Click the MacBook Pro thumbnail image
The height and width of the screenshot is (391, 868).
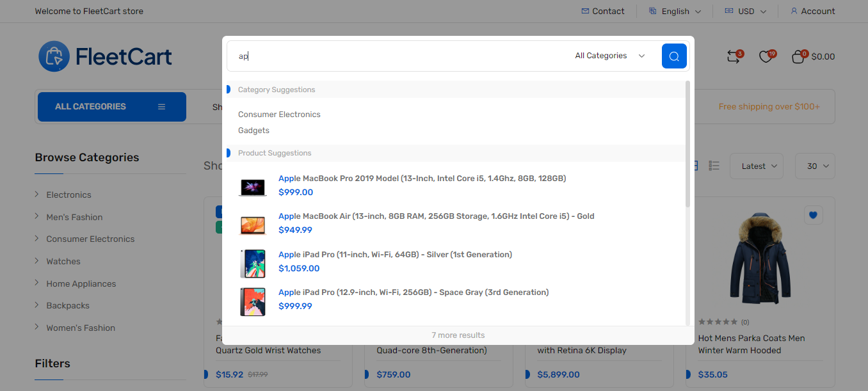pyautogui.click(x=253, y=188)
